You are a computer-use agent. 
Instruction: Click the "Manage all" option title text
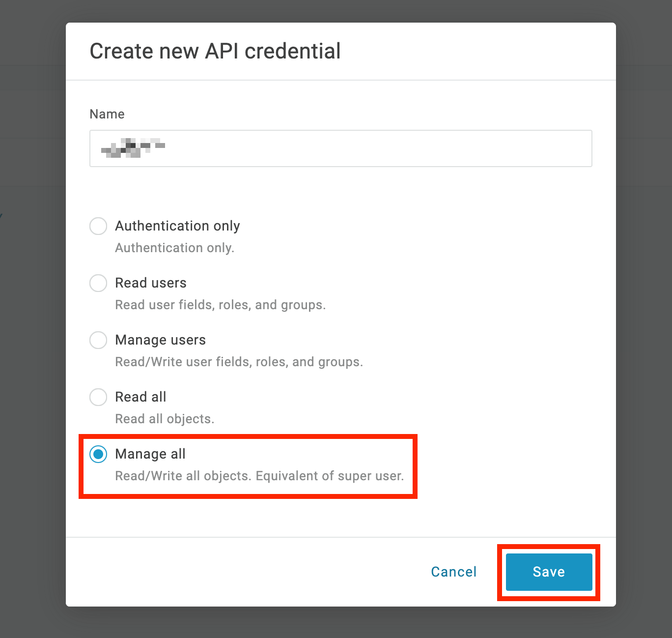[x=150, y=454]
